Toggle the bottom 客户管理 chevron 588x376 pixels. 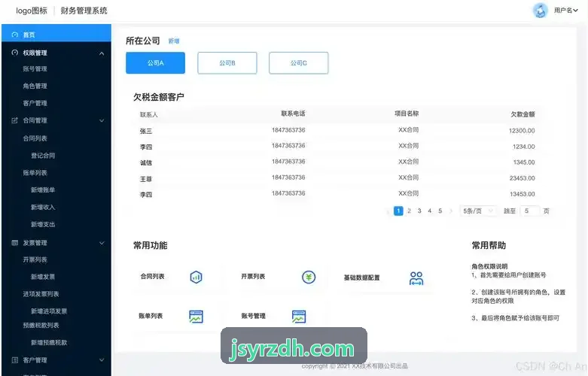click(x=102, y=360)
